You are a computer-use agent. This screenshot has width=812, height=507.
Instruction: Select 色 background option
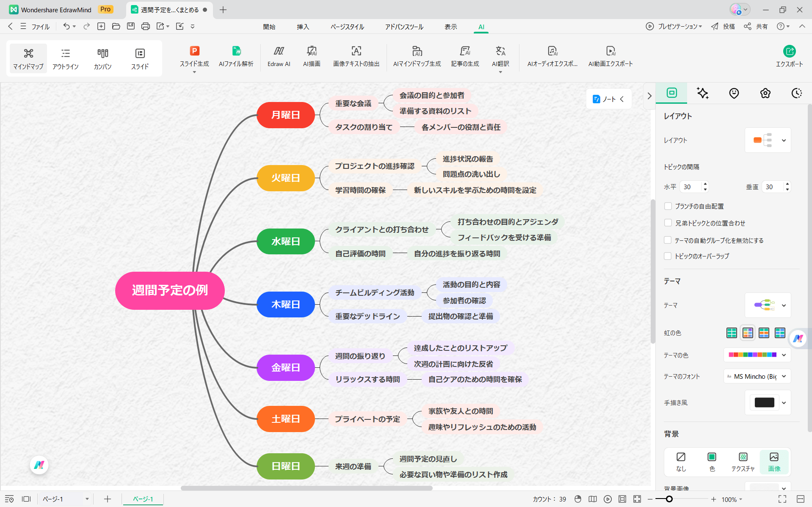tap(712, 462)
